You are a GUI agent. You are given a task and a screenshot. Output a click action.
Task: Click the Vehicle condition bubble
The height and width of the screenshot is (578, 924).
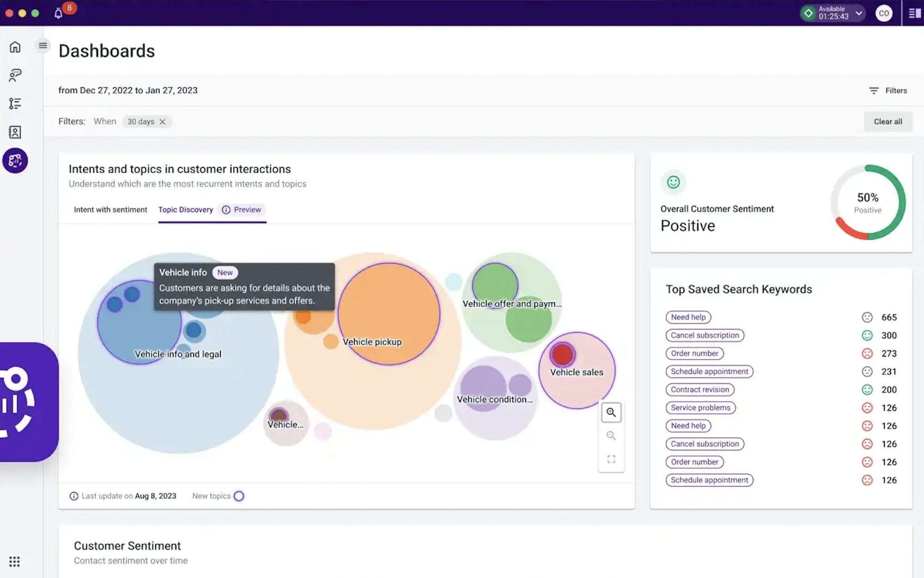pos(495,398)
